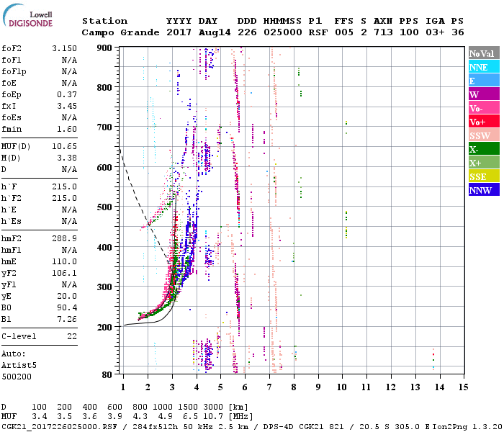
Task: Click the P1 value RSF
Action: click(318, 32)
